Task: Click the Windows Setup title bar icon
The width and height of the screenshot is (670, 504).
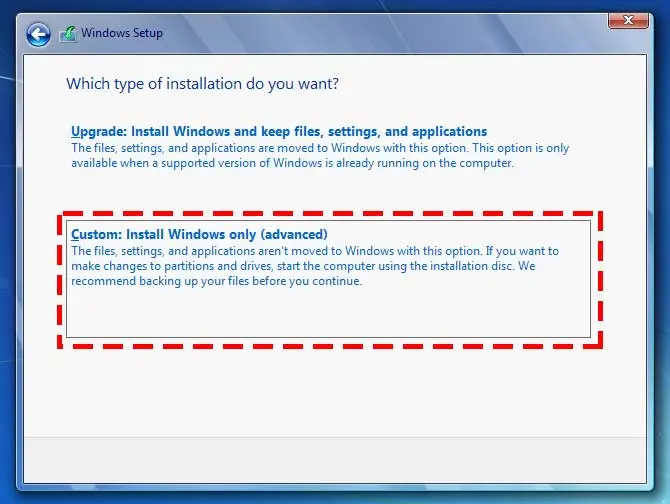Action: pyautogui.click(x=69, y=34)
